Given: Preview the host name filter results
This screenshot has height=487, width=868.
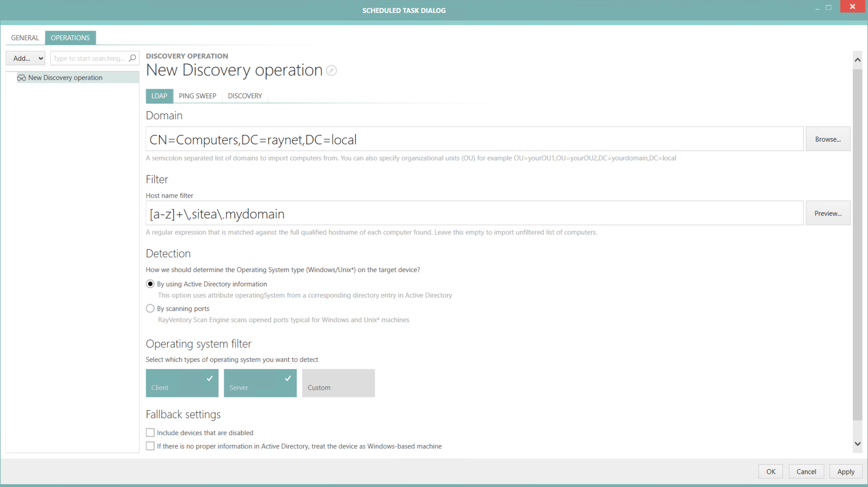Looking at the screenshot, I should click(x=828, y=213).
